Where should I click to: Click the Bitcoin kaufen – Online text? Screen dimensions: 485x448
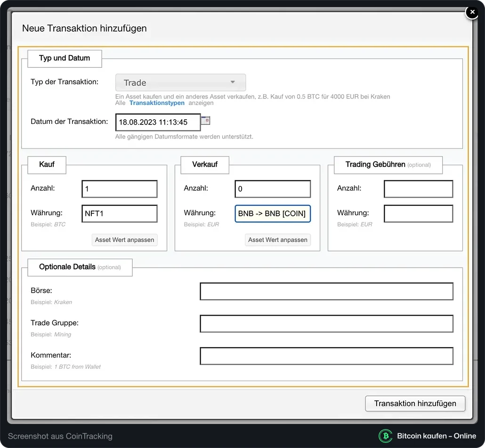[436, 436]
